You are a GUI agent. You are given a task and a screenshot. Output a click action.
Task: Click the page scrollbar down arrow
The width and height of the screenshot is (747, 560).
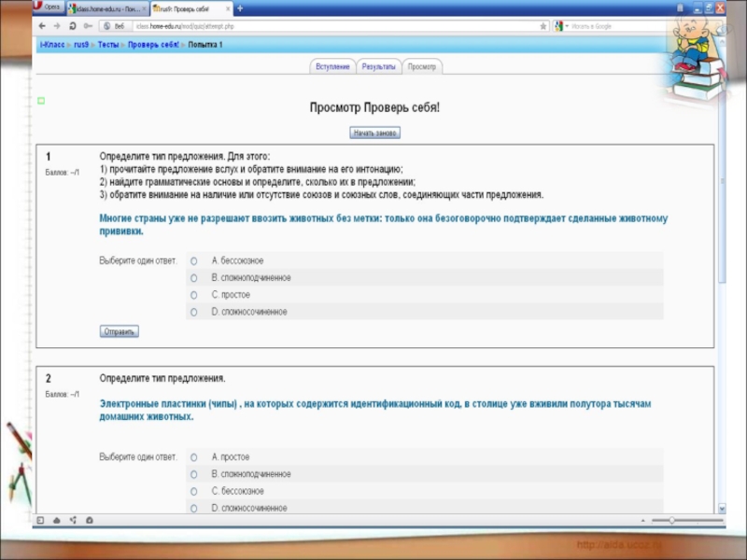point(722,507)
